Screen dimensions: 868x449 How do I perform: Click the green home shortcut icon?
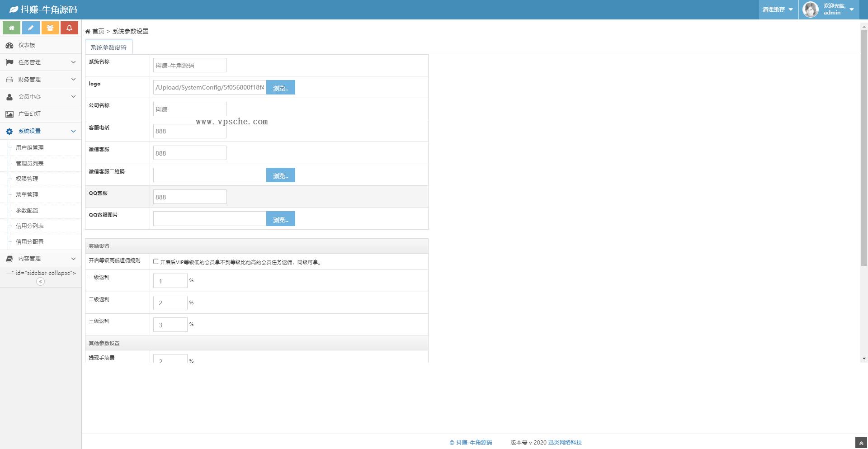pyautogui.click(x=11, y=28)
